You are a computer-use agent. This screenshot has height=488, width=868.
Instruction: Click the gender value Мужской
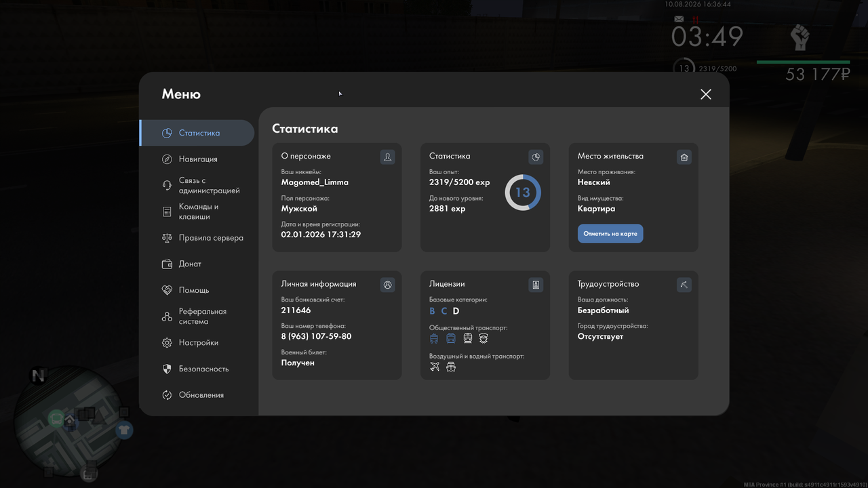[299, 209]
